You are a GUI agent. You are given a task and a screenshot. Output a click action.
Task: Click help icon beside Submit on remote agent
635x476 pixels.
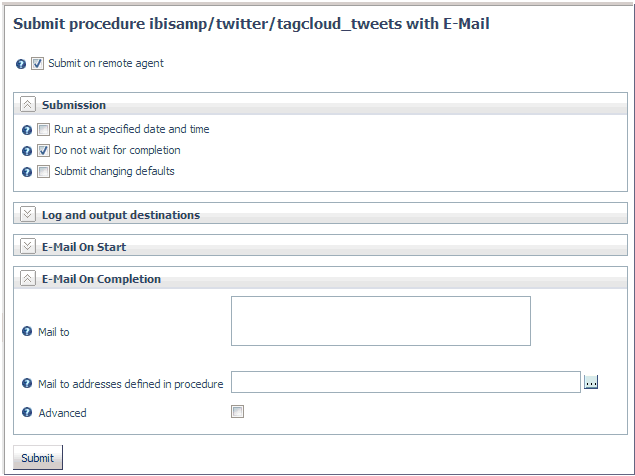(x=21, y=64)
